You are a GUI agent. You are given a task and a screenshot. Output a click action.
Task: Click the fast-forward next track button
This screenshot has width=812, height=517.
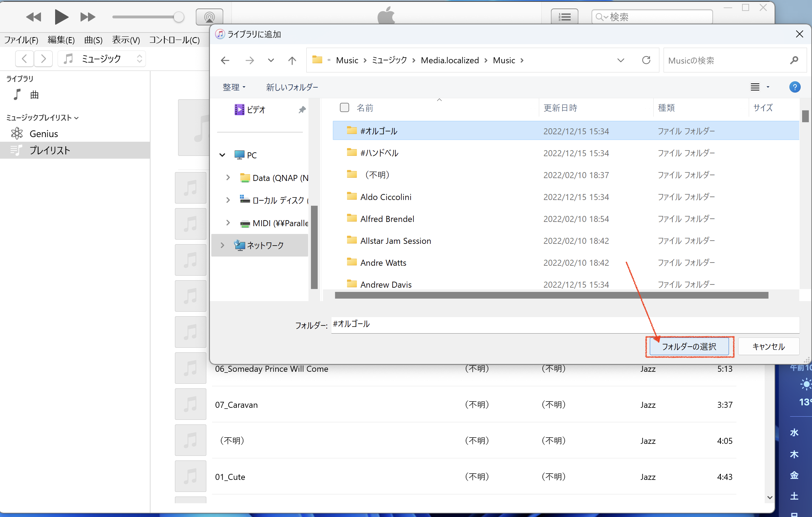[x=88, y=17]
